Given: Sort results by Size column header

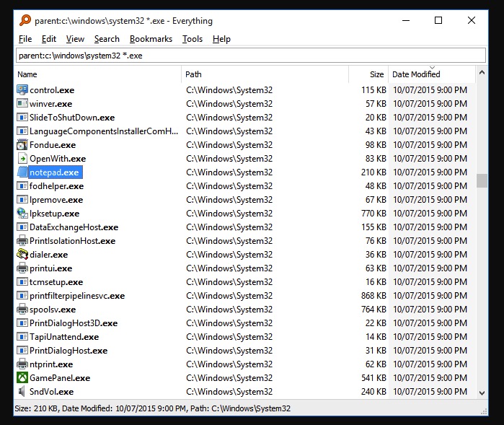Looking at the screenshot, I should click(376, 74).
